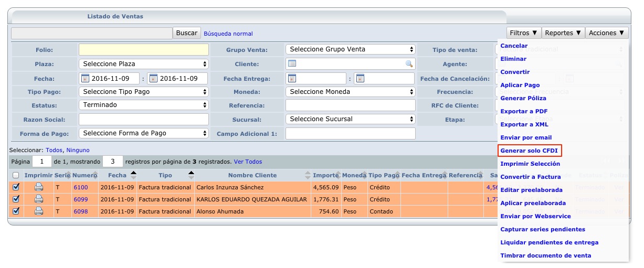Sort by Fecha column arrows

133,175
